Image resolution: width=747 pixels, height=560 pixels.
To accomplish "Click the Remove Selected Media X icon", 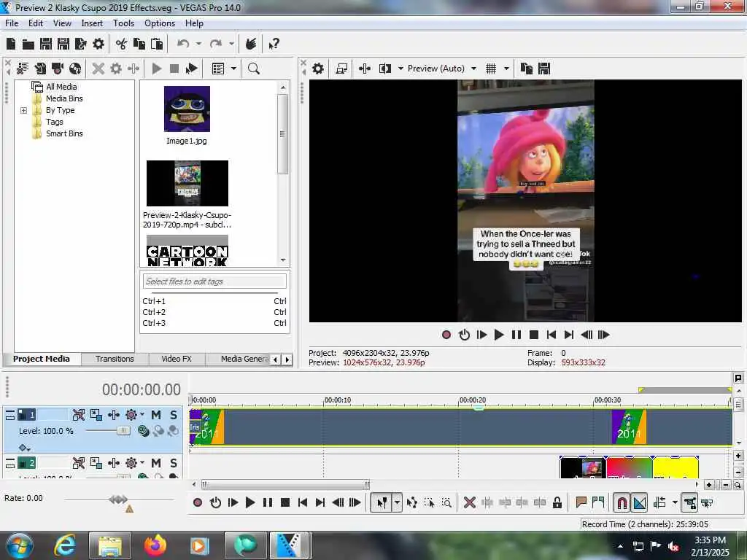I will point(98,69).
